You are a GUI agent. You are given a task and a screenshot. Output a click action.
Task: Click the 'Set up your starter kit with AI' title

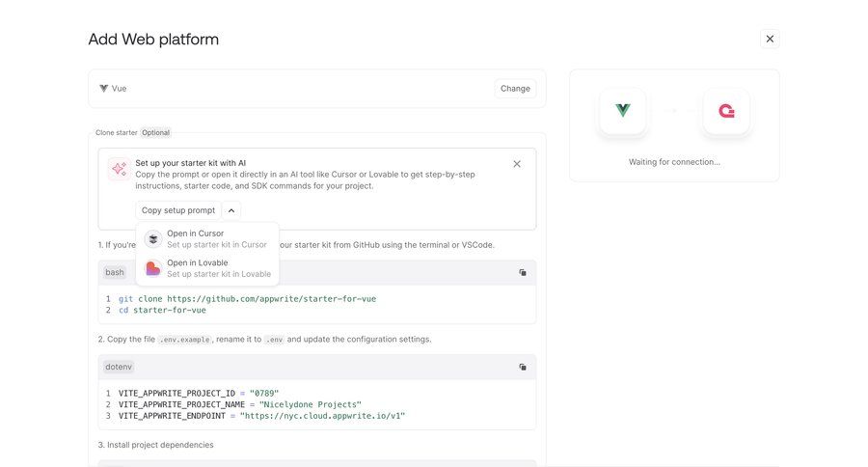190,163
